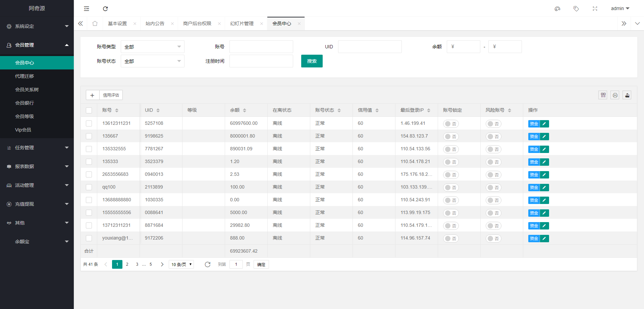Toggle the 账号锁定 switch for 135667

[x=451, y=137]
